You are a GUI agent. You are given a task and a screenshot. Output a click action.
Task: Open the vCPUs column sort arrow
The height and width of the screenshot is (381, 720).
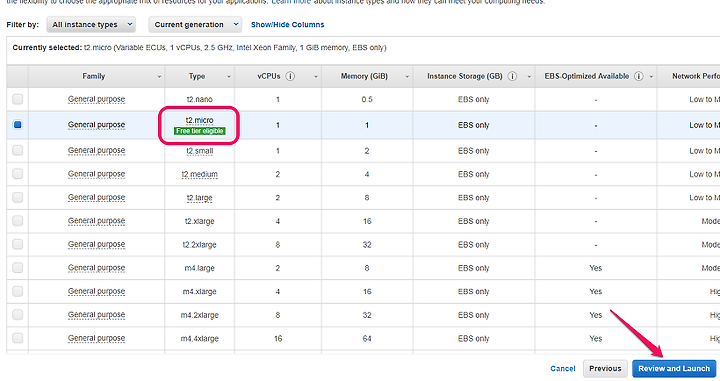(316, 77)
